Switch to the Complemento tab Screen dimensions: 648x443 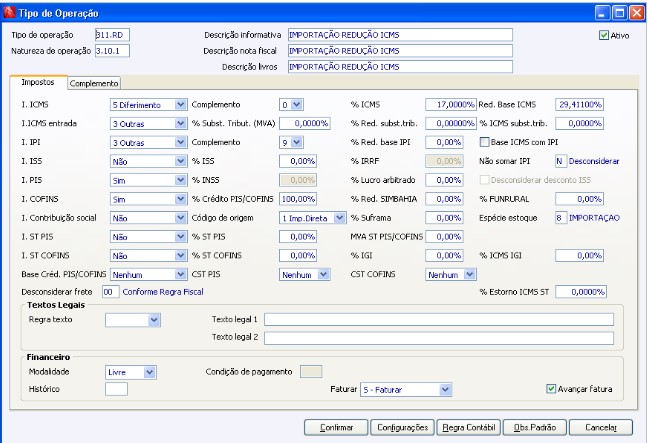pyautogui.click(x=94, y=84)
